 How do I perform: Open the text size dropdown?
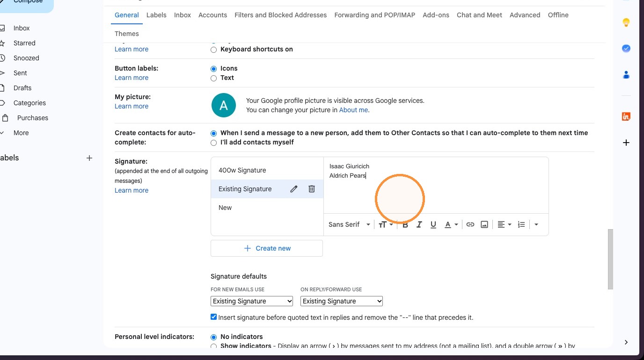(386, 224)
